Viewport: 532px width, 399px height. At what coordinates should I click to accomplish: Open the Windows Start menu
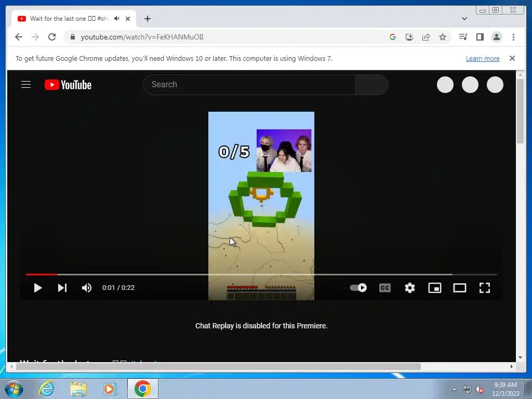click(x=14, y=389)
